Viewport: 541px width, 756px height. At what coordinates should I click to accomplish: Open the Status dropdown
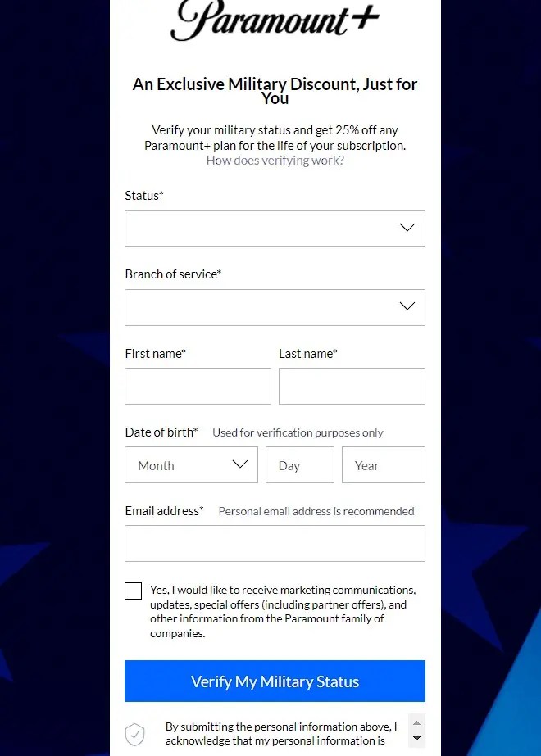click(x=275, y=228)
